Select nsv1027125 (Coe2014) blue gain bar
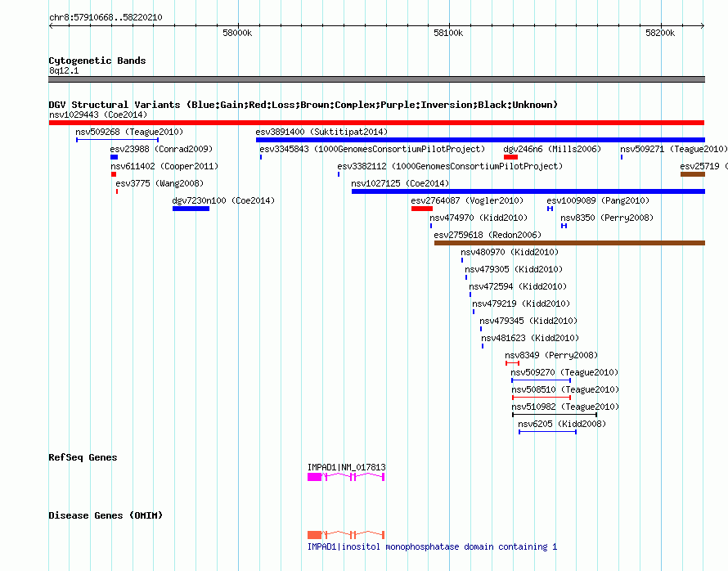The image size is (728, 571). tap(528, 191)
